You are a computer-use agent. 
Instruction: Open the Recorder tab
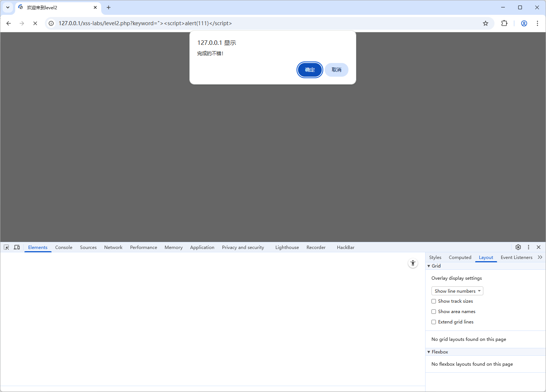(x=316, y=248)
